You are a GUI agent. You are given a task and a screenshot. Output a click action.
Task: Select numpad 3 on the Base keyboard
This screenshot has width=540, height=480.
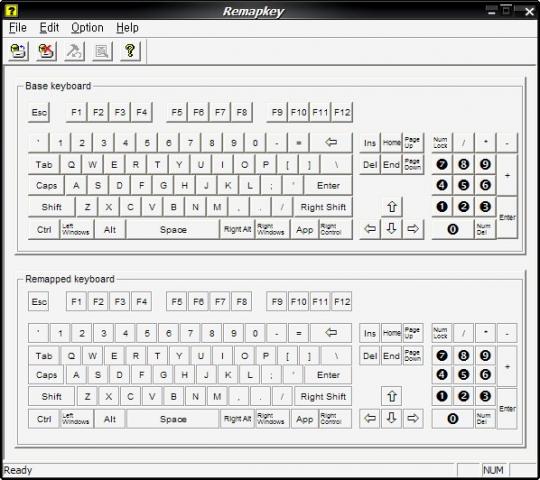485,207
